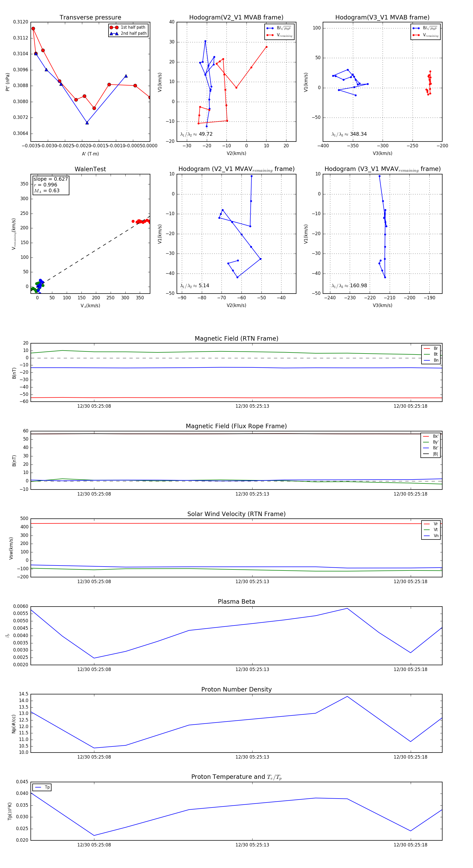This screenshot has height=868, width=473.
Task: Click the "Proton Temperature and Te/Tp" title
Action: pos(236,777)
